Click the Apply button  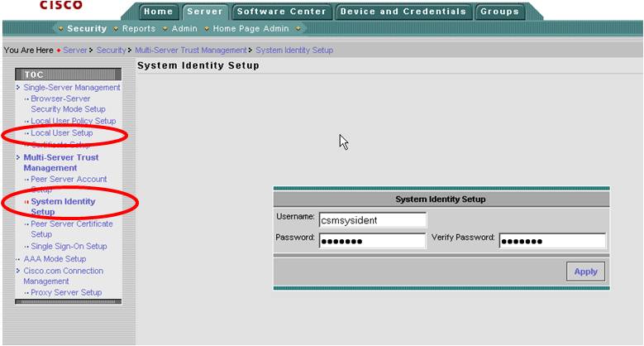pos(585,272)
